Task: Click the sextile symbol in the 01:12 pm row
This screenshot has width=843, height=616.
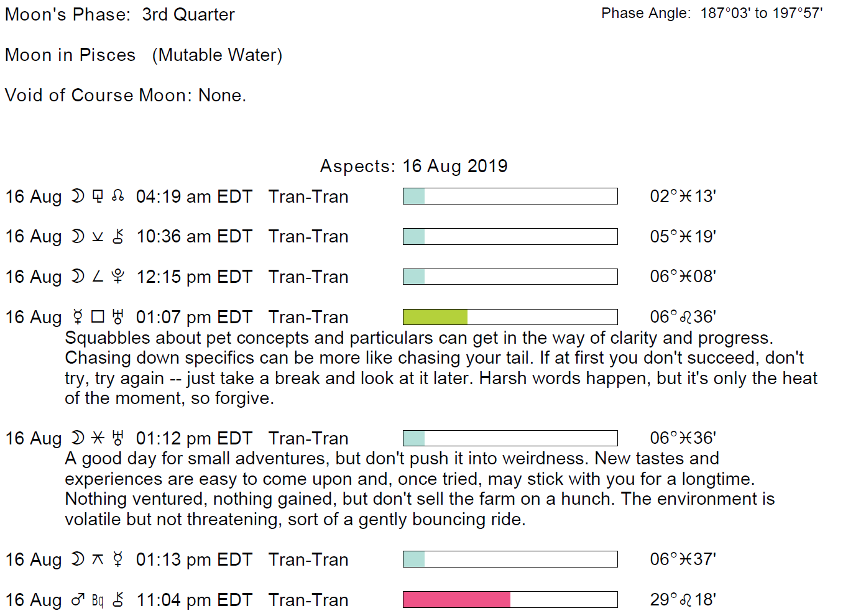Action: 98,438
